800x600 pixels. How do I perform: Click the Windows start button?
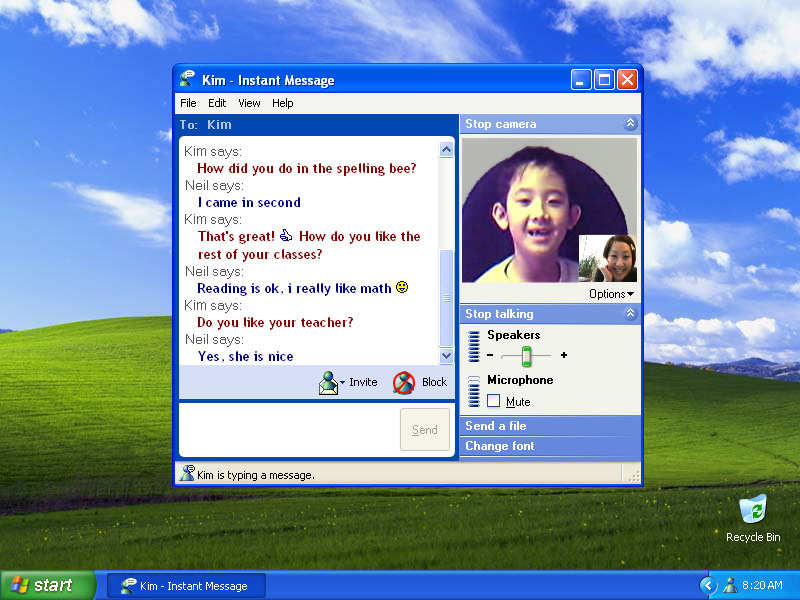(x=48, y=585)
